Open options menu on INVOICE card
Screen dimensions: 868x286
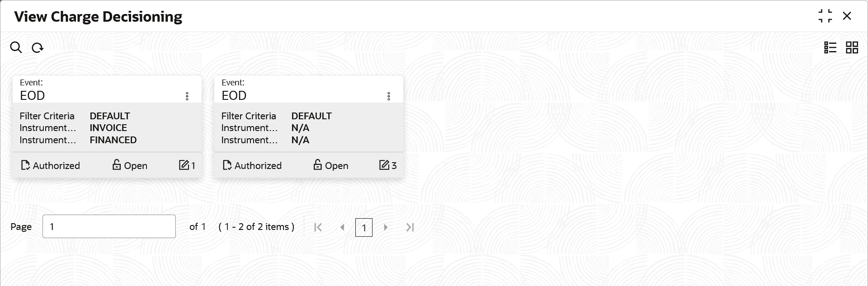click(187, 96)
